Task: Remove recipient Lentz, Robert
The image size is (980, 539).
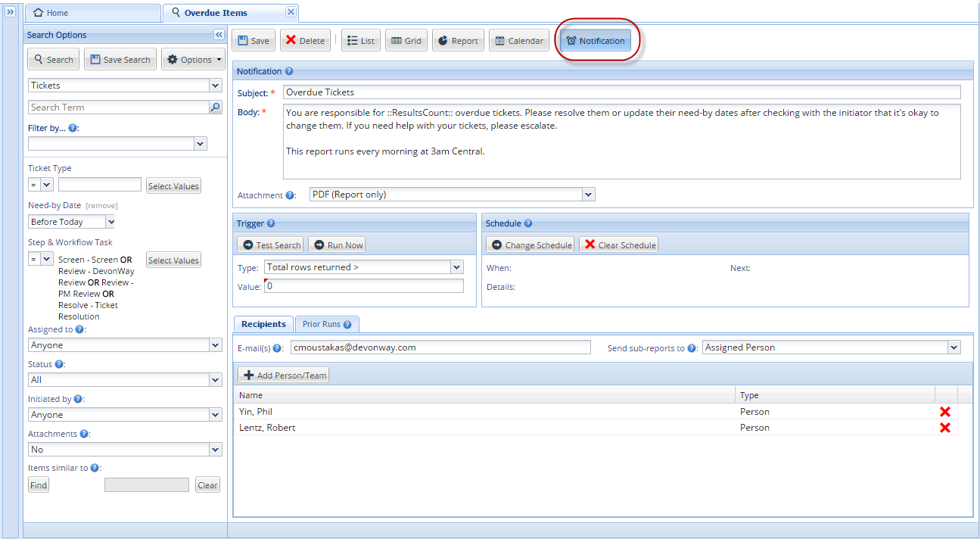Action: pos(945,428)
